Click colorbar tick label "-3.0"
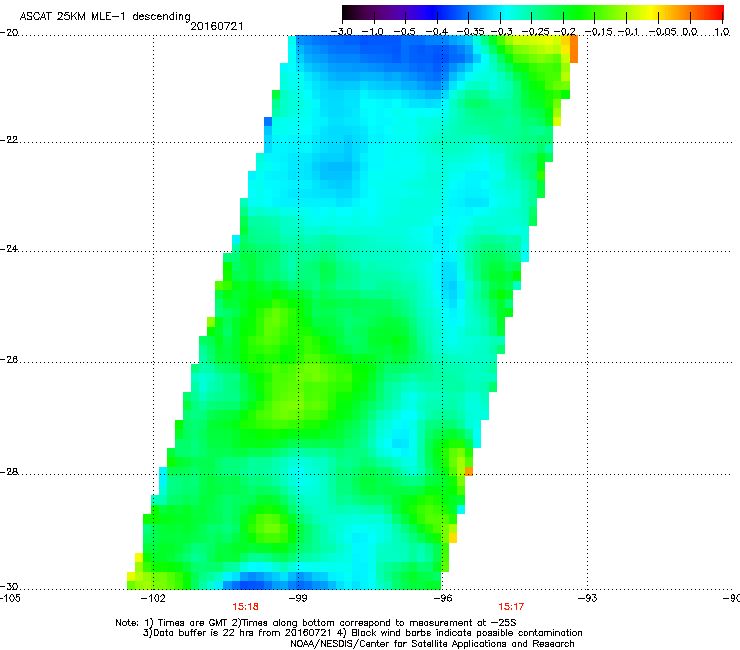The image size is (740, 650). [x=342, y=32]
